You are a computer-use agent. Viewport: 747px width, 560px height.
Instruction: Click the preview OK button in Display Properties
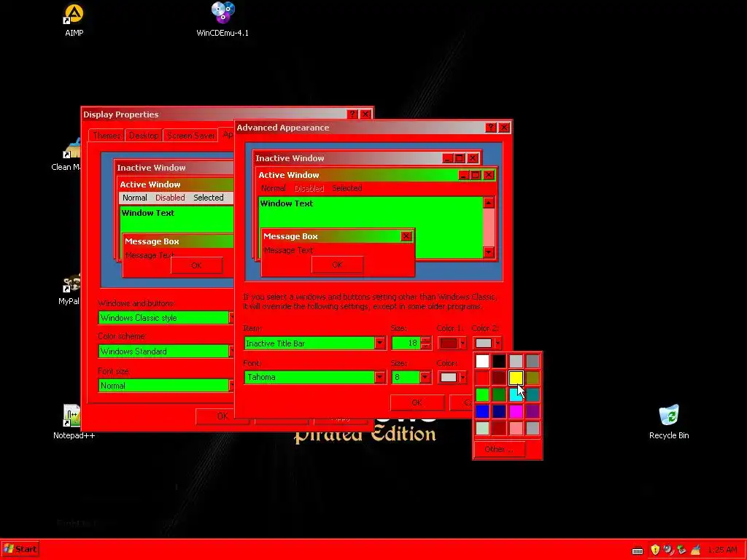pos(196,265)
